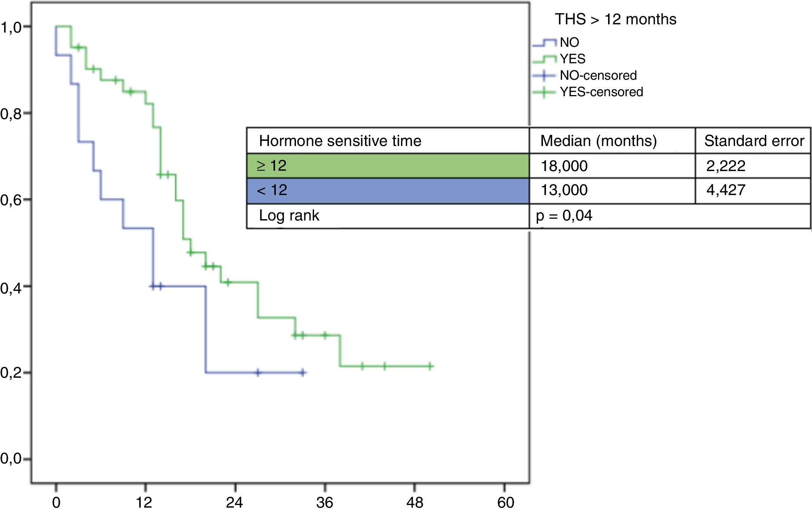The image size is (812, 511).
Task: Click the "p = 0,04" value
Action: click(x=564, y=216)
